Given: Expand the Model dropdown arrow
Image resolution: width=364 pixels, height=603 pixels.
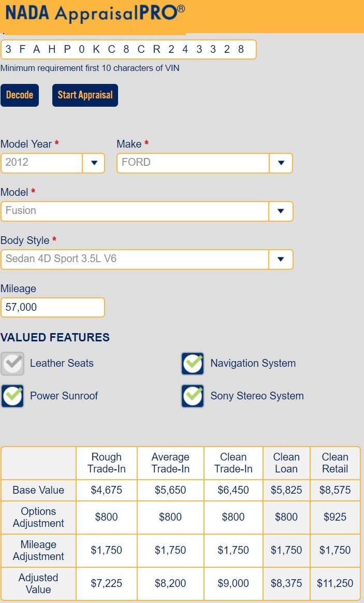Looking at the screenshot, I should (281, 211).
